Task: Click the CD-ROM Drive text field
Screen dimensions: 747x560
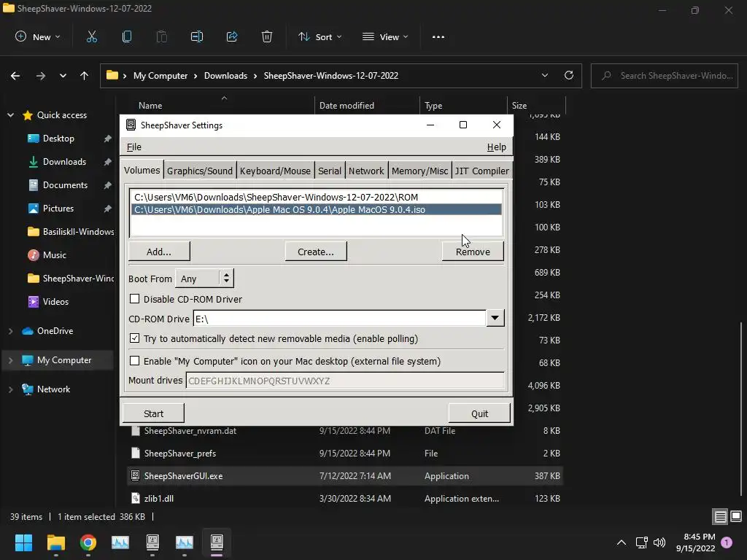Action: tap(340, 318)
